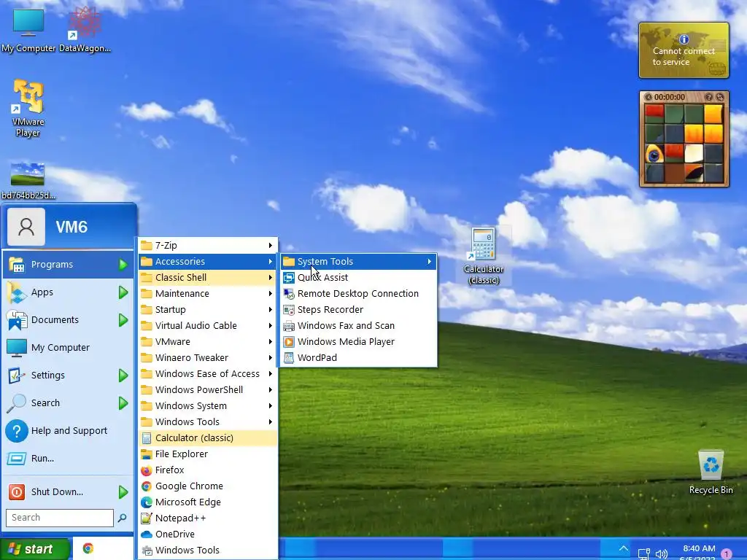Viewport: 747px width, 560px height.
Task: Open Settings in the start menu
Action: pyautogui.click(x=68, y=376)
